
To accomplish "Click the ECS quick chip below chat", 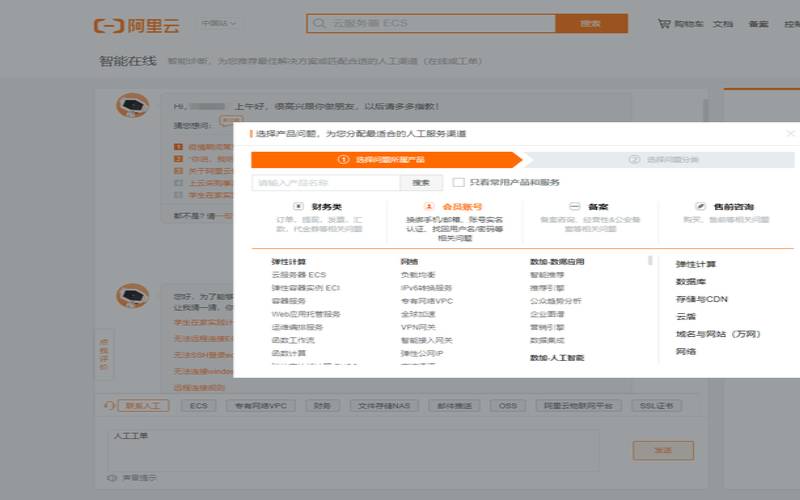I will [198, 406].
